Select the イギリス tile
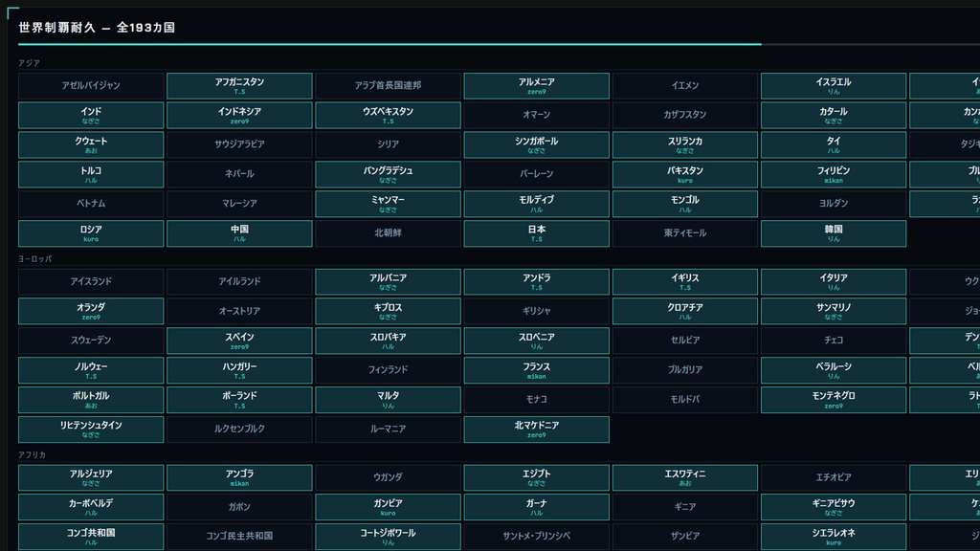 point(685,282)
